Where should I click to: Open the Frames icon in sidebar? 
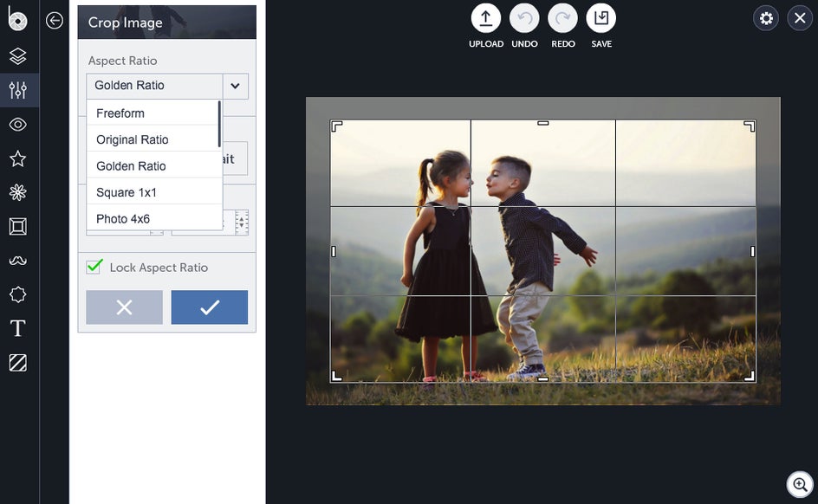tap(17, 227)
